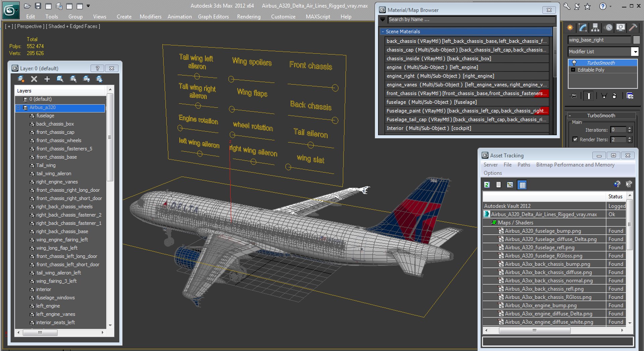Viewport: 644px width, 351px height.
Task: Open Paths menu in Asset Tracking
Action: [524, 165]
